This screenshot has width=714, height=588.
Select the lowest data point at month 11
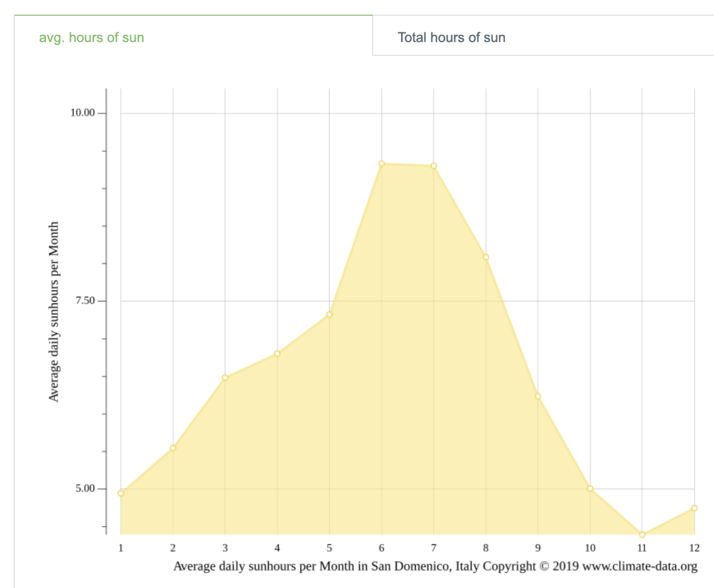[x=642, y=535]
